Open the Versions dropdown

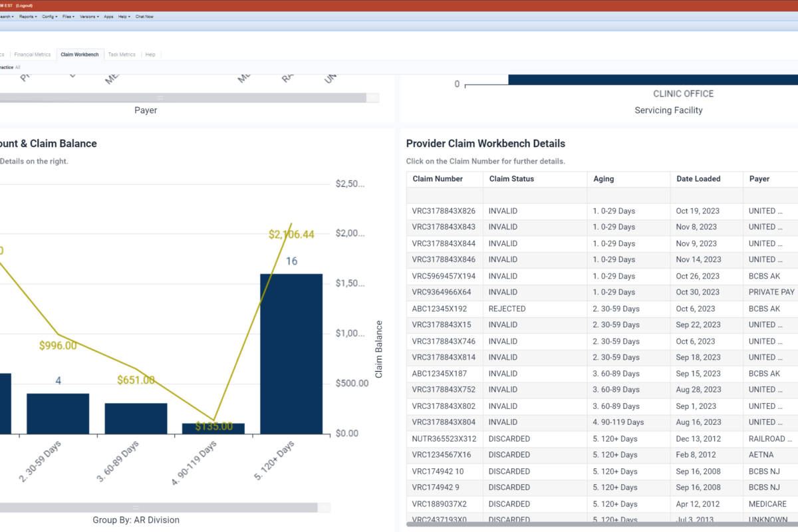(88, 17)
